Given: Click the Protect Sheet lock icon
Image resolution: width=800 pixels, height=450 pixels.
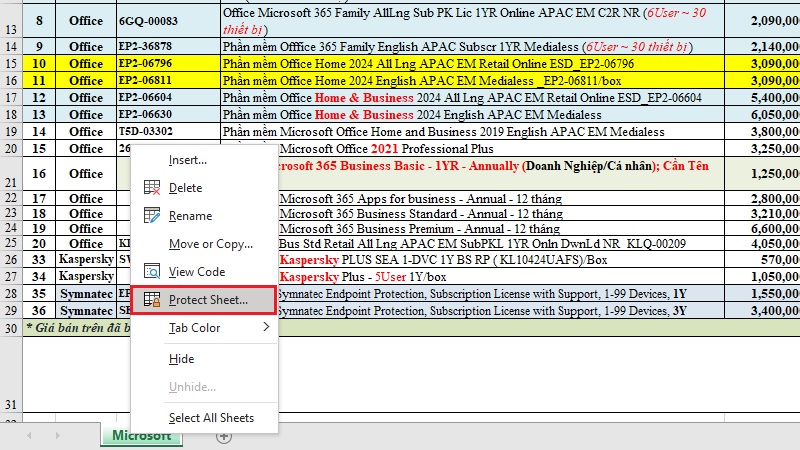Looking at the screenshot, I should tap(152, 299).
